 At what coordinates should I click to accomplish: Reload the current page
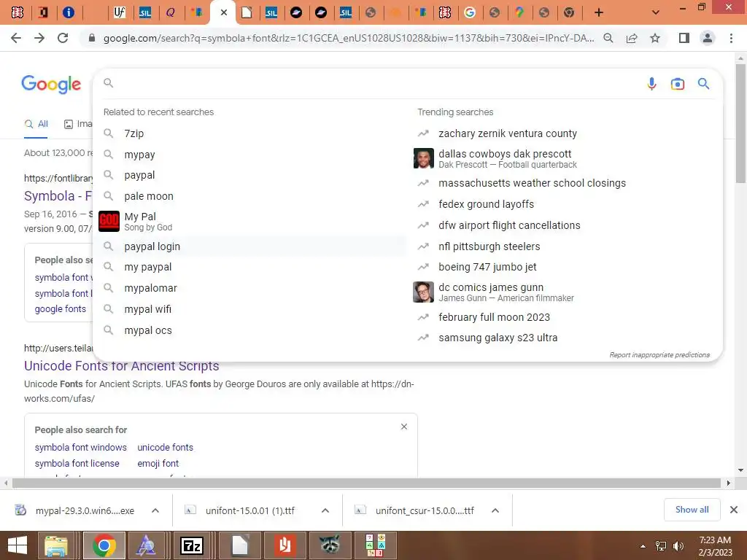(63, 38)
